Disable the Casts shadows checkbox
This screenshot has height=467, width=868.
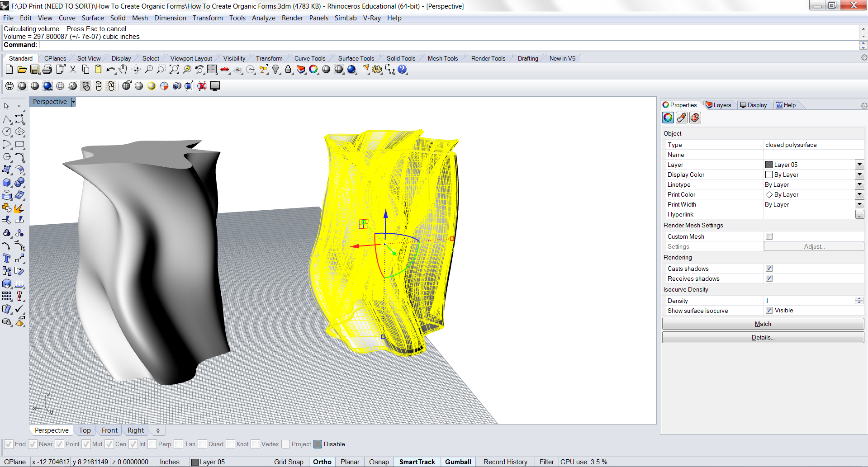(x=769, y=268)
